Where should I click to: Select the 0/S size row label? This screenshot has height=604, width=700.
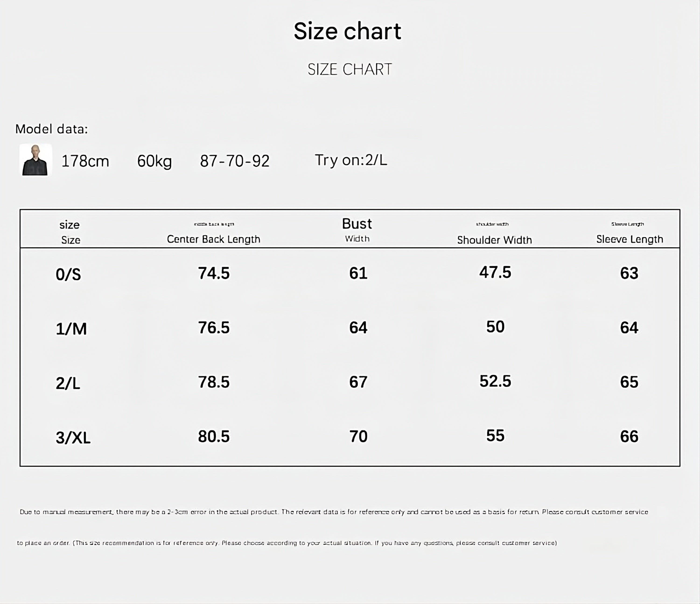(68, 274)
